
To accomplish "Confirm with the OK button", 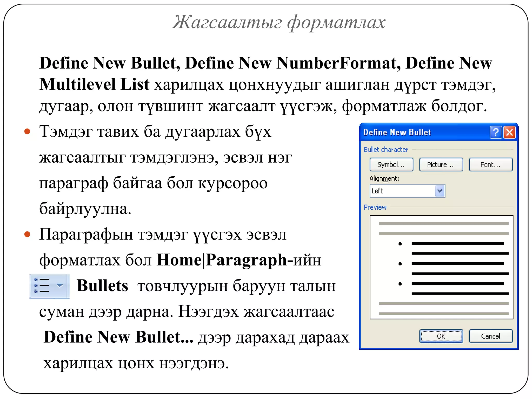I will tap(441, 336).
